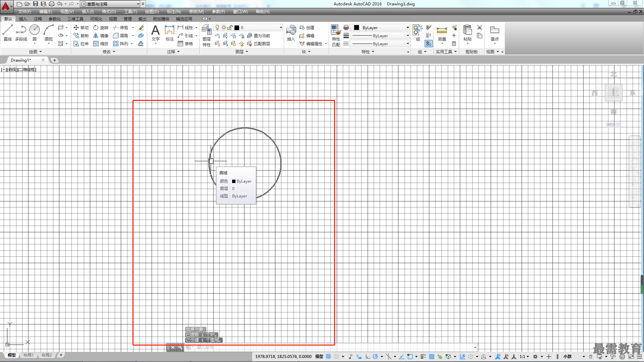
Task: Open the 文件(F) menu
Action: coord(25,12)
